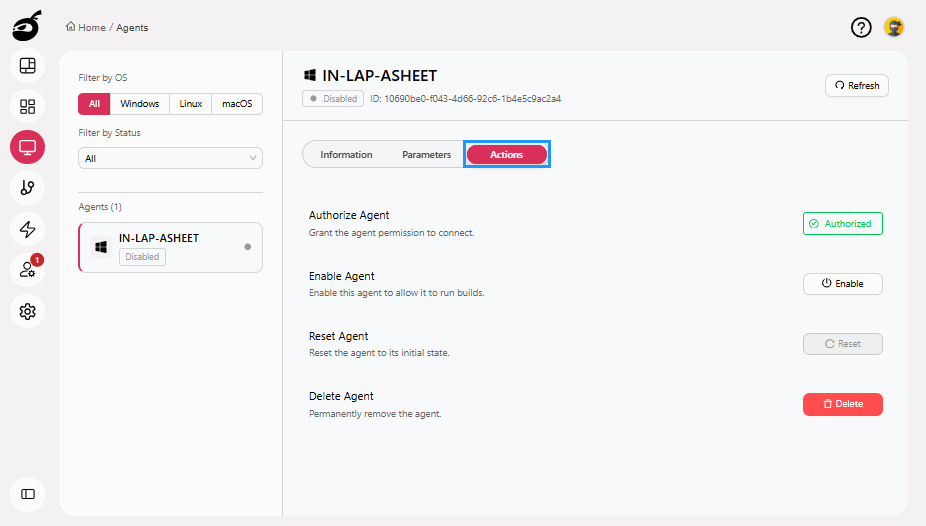The height and width of the screenshot is (526, 926).
Task: Click the Disabled tag on the agent list card
Action: point(142,257)
